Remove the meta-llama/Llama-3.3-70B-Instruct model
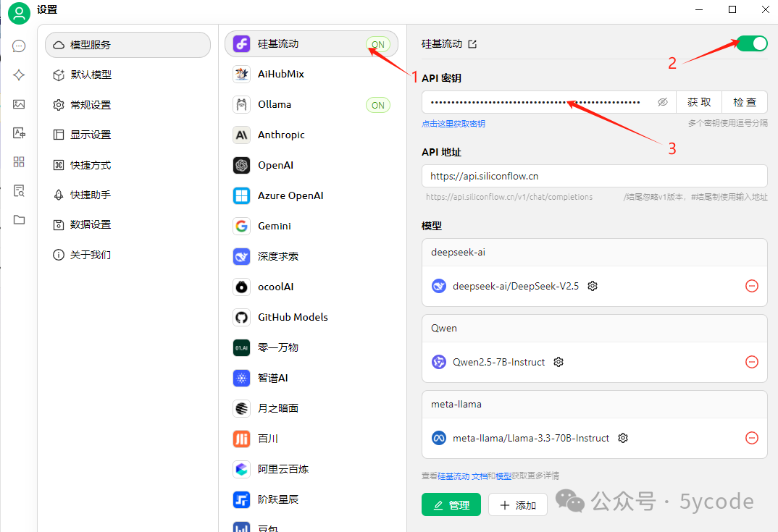778x532 pixels. pyautogui.click(x=752, y=438)
